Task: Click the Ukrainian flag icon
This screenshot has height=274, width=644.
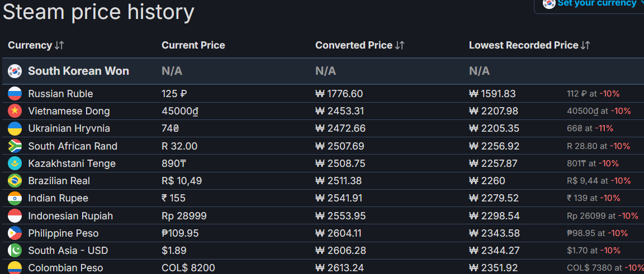Action: tap(15, 128)
